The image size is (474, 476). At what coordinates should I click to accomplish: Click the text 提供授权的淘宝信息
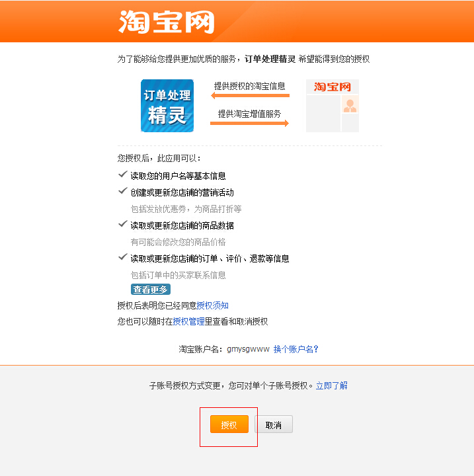(x=250, y=86)
